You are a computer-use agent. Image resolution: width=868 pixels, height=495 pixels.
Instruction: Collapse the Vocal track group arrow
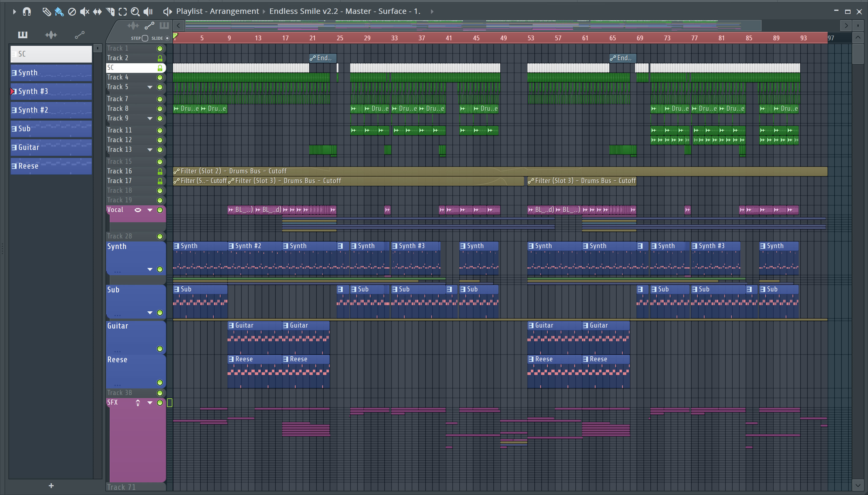click(150, 210)
